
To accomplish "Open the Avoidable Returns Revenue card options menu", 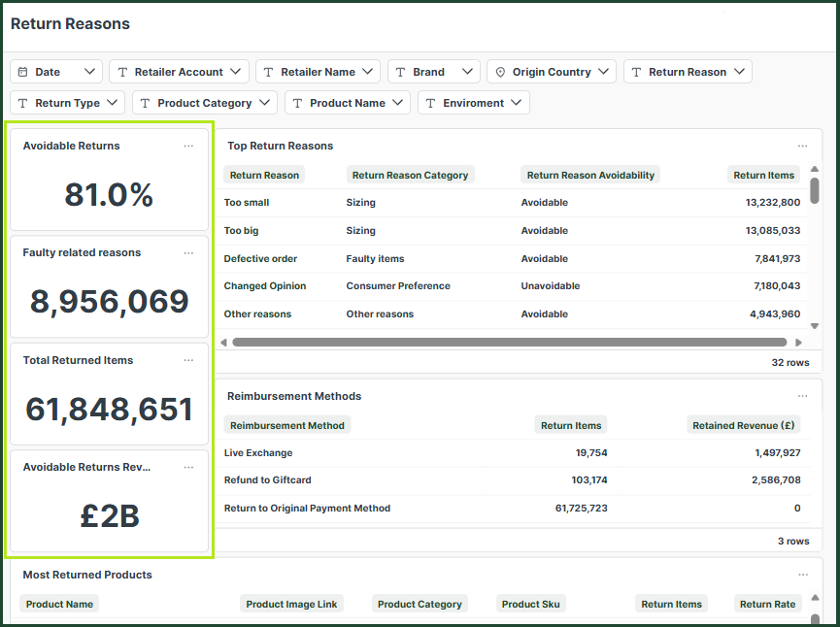I will 188,468.
